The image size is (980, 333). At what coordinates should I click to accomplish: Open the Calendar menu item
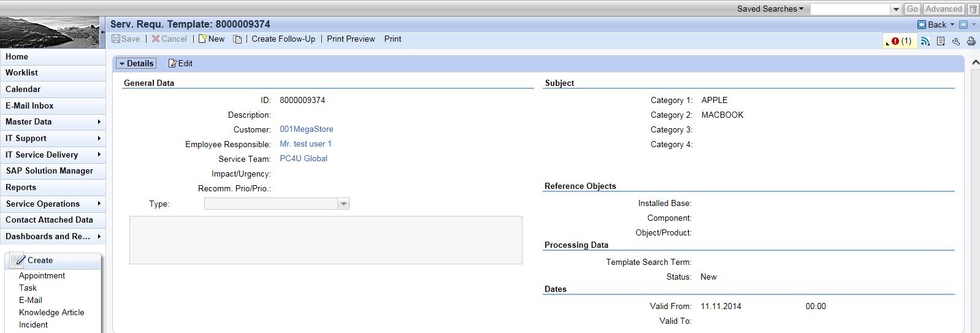53,89
